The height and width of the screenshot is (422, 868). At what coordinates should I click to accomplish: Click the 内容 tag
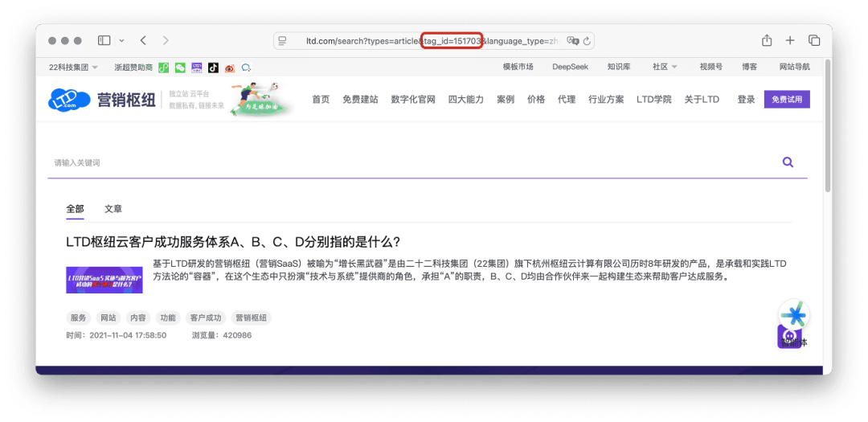138,318
